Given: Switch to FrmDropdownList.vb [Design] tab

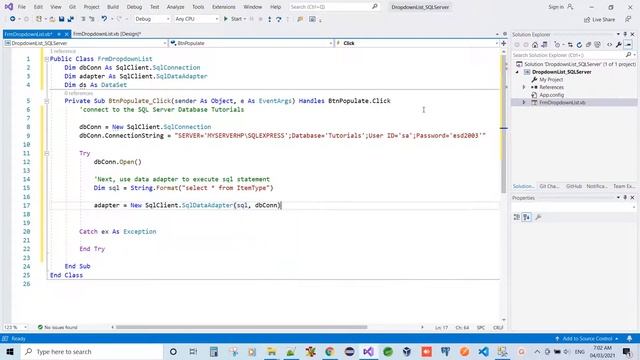Looking at the screenshot, I should tap(107, 34).
